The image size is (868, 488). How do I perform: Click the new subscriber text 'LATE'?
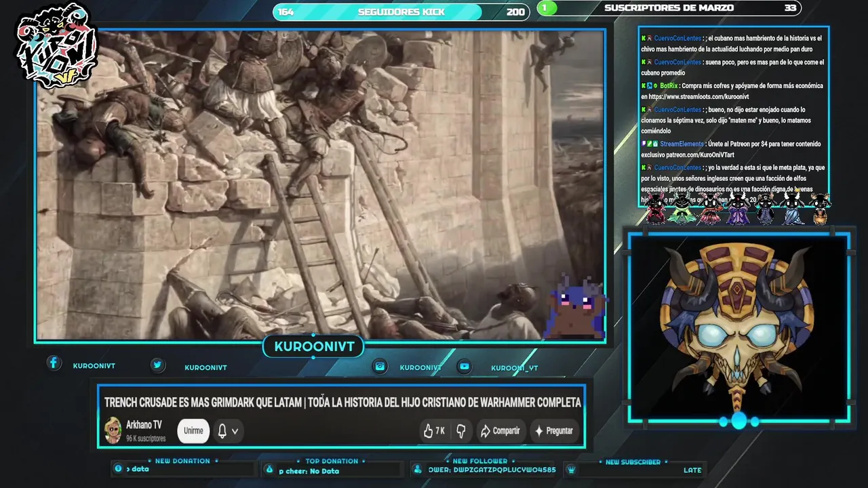692,470
